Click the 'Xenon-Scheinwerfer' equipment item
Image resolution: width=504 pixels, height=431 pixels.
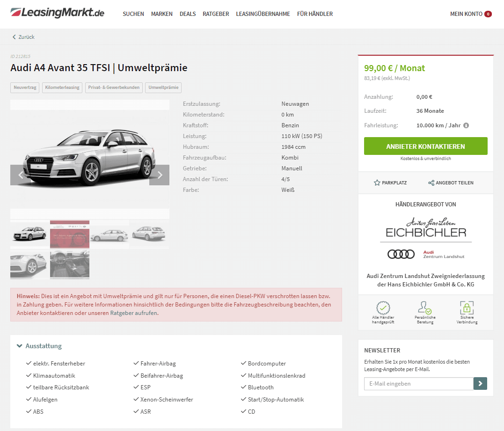[167, 400]
